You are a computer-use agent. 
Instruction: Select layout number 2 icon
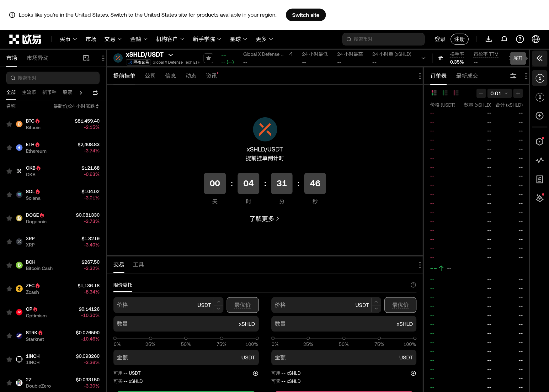540,97
